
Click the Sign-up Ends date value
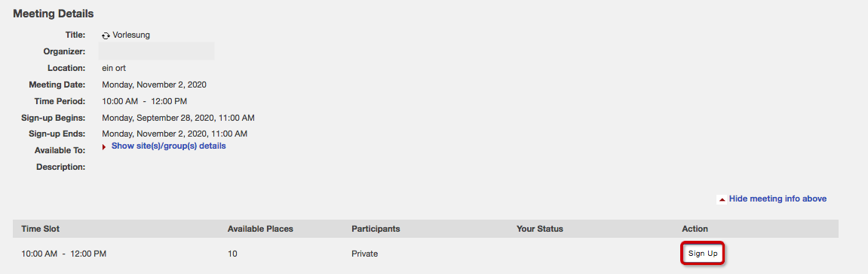(x=174, y=134)
